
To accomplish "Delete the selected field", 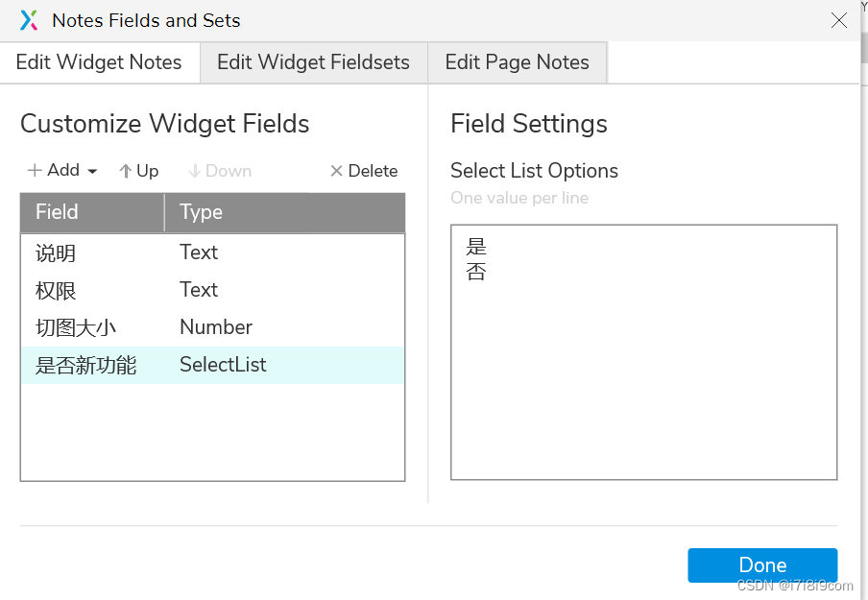I will click(364, 171).
